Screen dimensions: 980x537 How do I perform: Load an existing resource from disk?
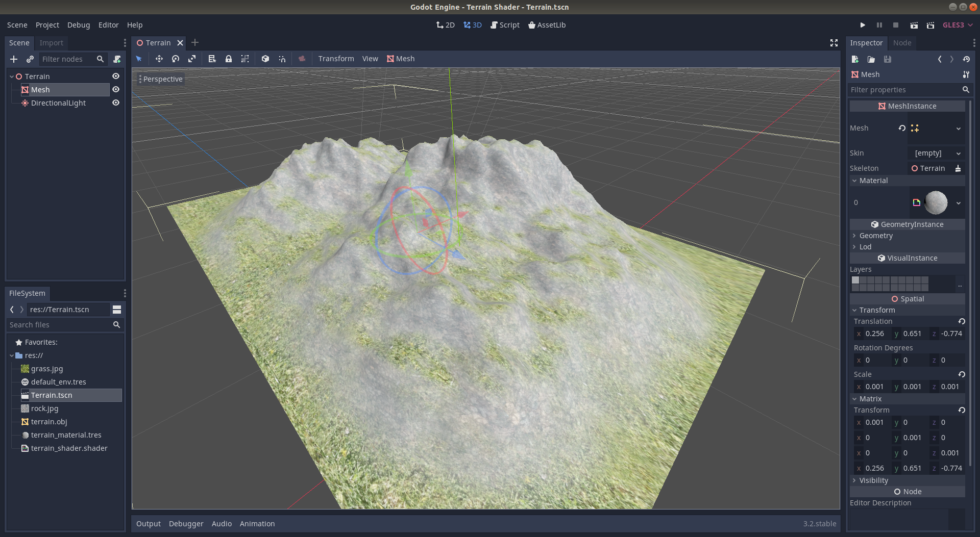click(871, 59)
